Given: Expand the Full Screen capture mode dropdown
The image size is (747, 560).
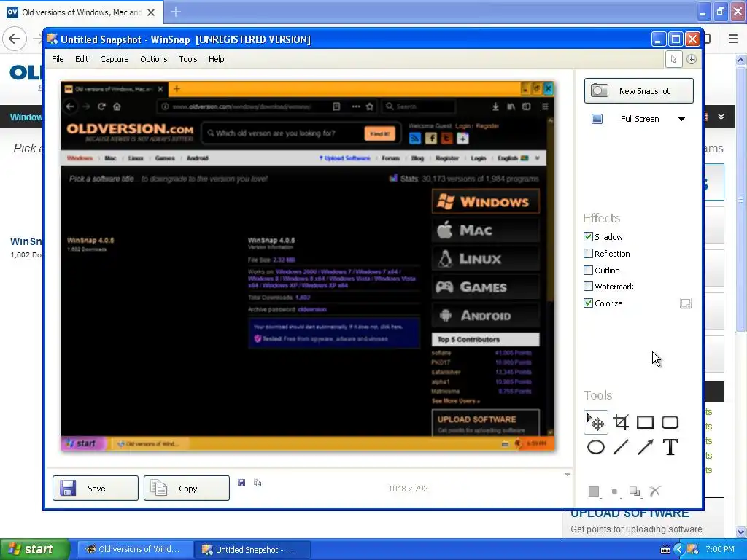Looking at the screenshot, I should (682, 119).
